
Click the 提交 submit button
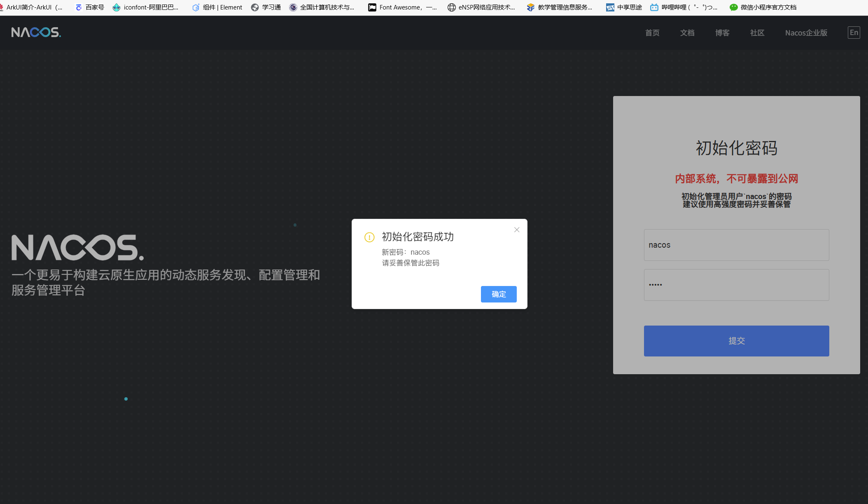(736, 341)
